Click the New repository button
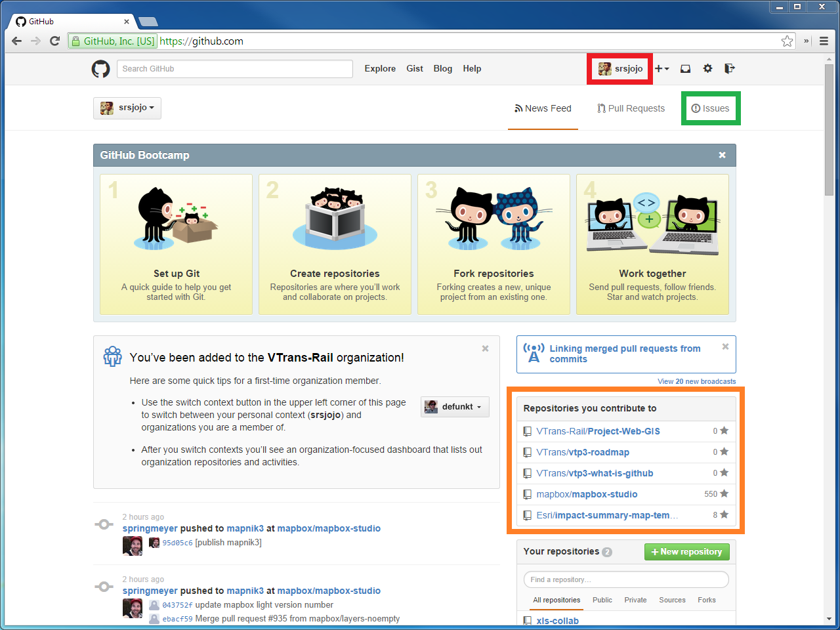840x630 pixels. (686, 552)
